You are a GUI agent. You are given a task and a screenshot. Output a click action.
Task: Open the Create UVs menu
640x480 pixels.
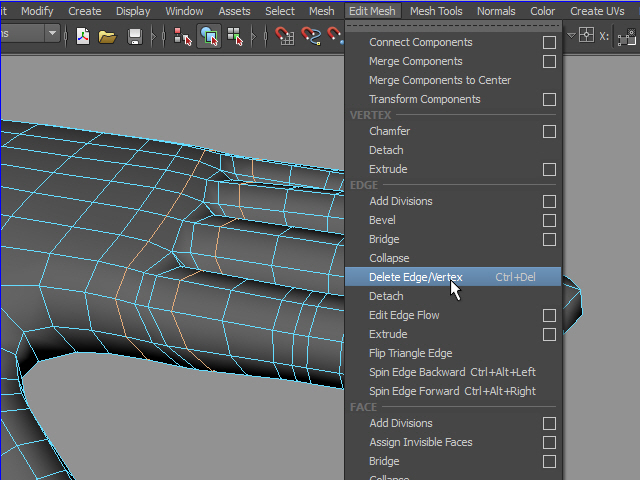pyautogui.click(x=597, y=11)
